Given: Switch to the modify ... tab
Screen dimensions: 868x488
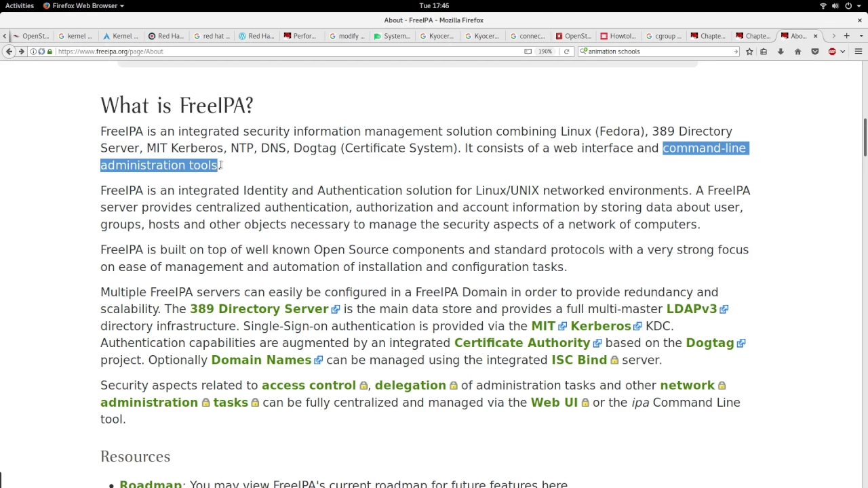Looking at the screenshot, I should pyautogui.click(x=347, y=36).
